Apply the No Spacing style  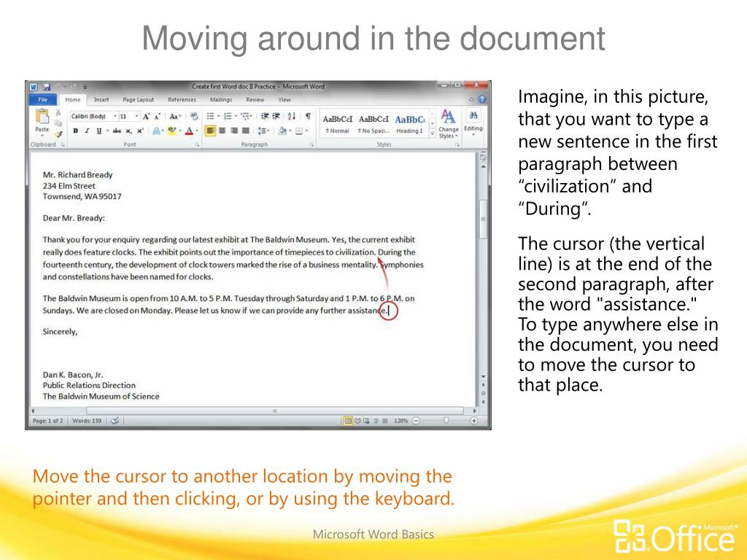pos(373,124)
